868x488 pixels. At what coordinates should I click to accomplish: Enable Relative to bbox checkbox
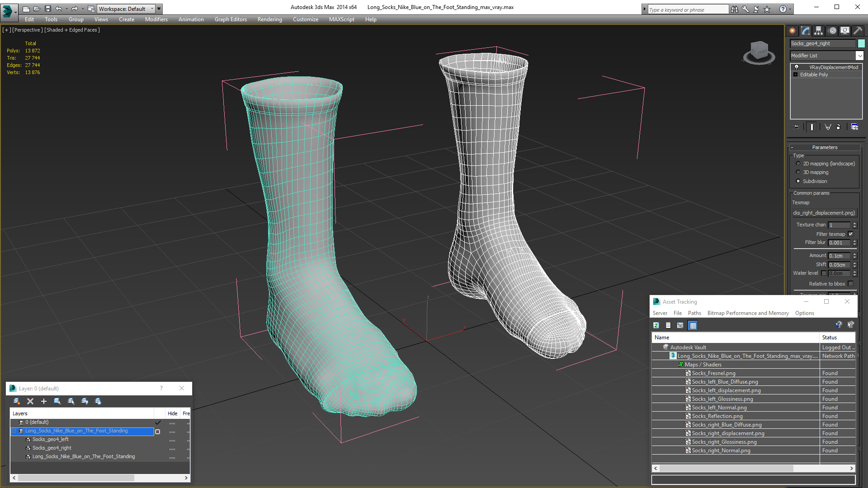(x=850, y=284)
